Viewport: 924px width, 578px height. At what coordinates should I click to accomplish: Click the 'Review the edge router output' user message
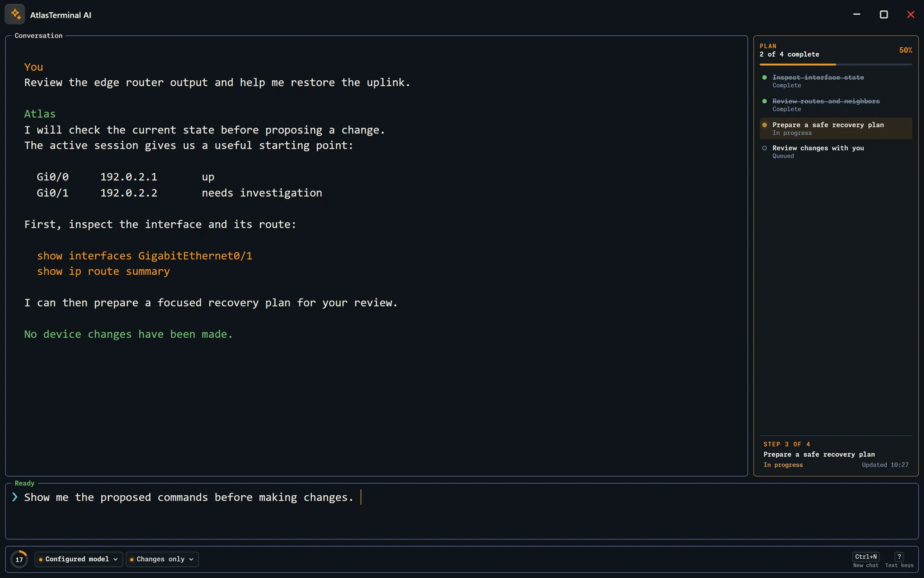pos(217,82)
